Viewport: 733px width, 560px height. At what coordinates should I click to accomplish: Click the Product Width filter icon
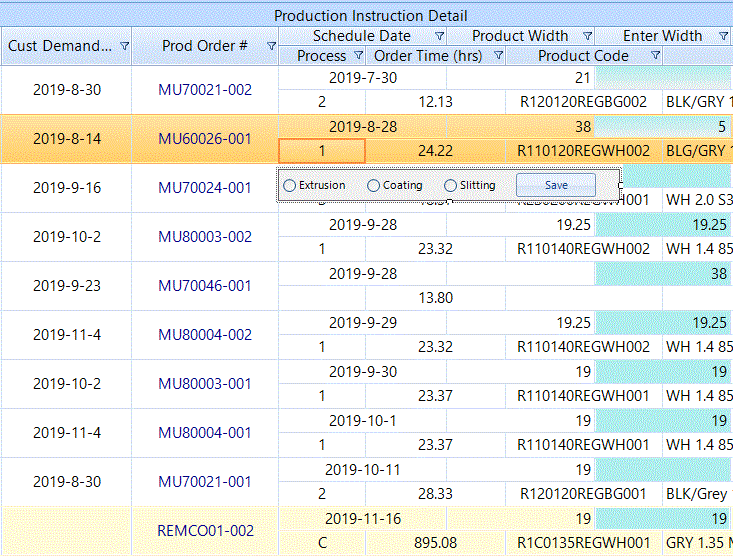click(587, 36)
